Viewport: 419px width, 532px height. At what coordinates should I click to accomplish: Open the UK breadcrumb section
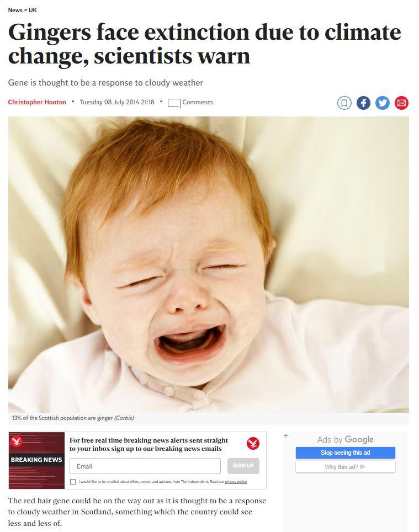pyautogui.click(x=33, y=10)
